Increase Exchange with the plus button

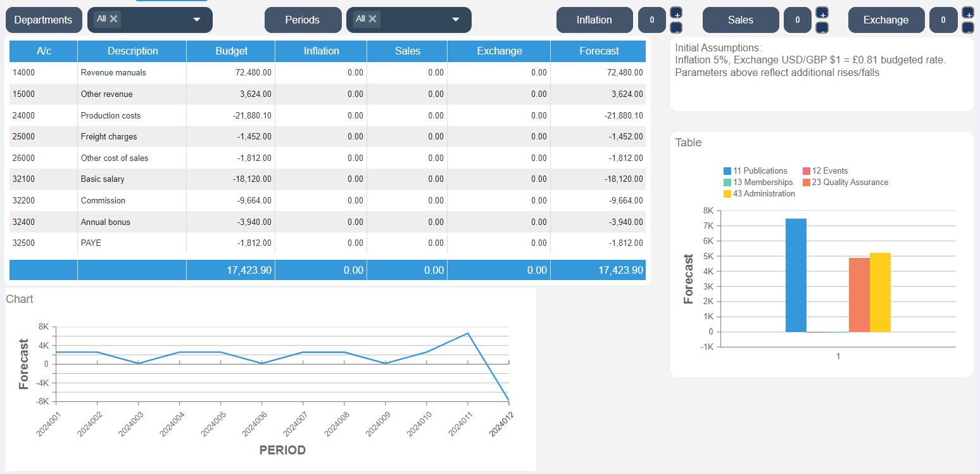967,13
